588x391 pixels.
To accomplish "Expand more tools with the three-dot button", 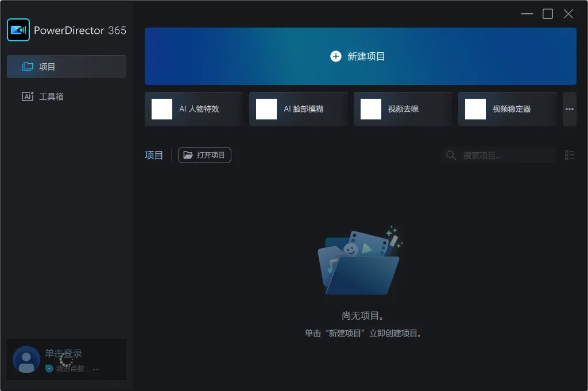I will [569, 109].
